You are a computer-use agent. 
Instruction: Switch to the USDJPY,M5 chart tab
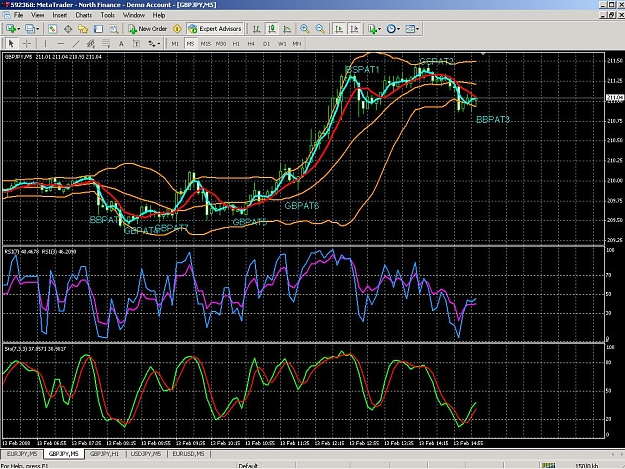[146, 454]
